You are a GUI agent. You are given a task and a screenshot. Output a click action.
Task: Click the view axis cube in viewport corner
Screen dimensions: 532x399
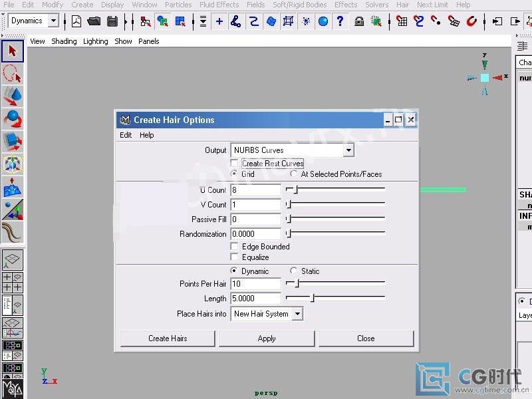point(485,78)
